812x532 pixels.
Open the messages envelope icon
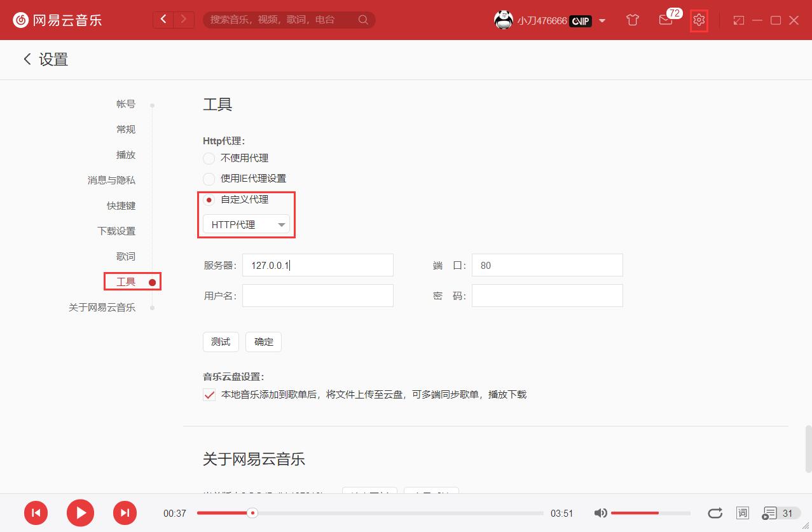(666, 20)
